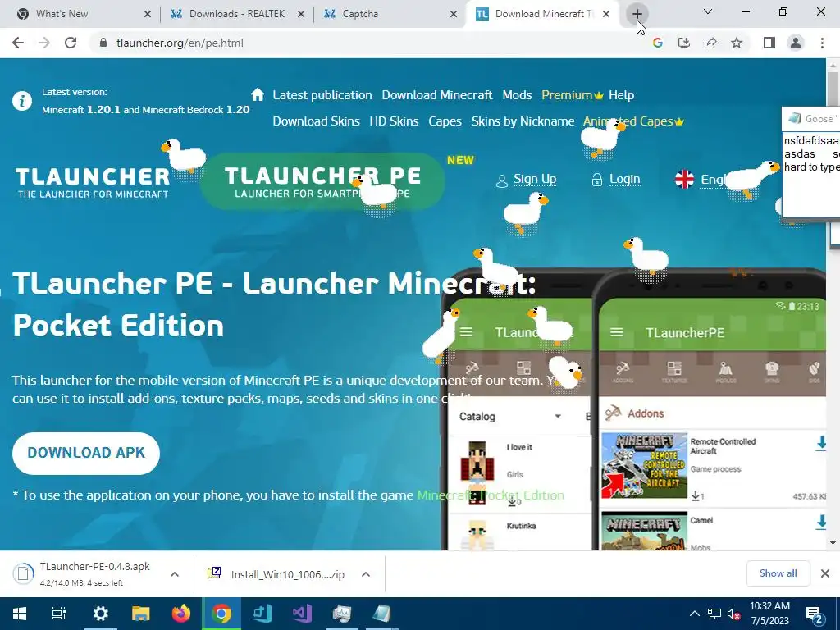
Task: Open Visual Studio purple taskbar icon
Action: (x=302, y=614)
